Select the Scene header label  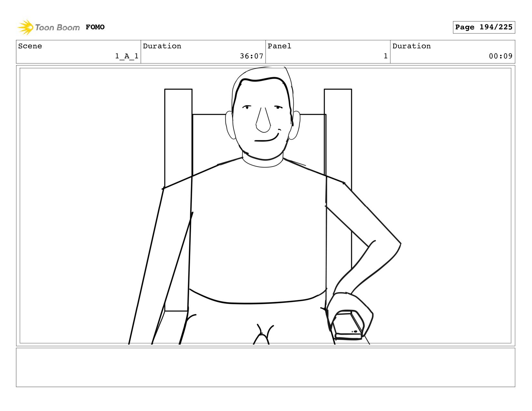pos(30,46)
